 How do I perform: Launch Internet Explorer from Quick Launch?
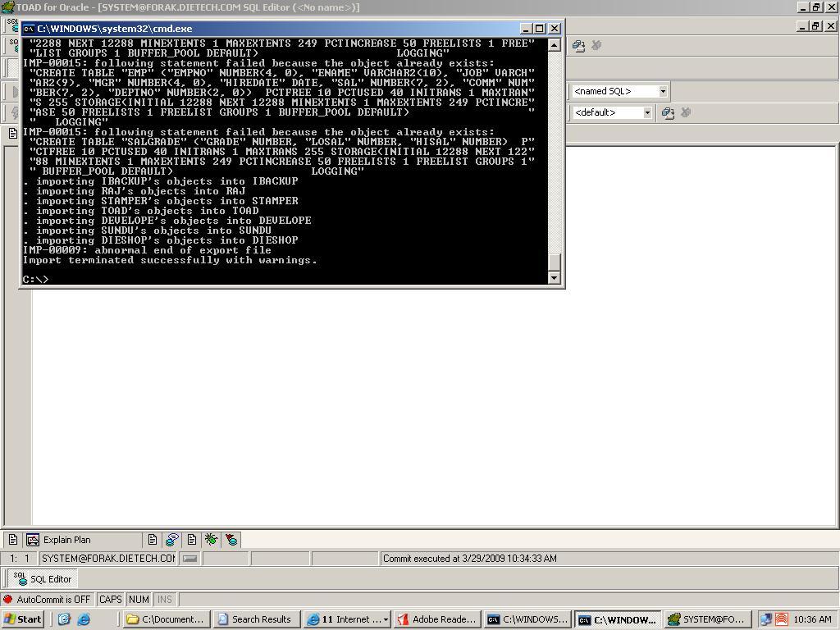click(84, 619)
